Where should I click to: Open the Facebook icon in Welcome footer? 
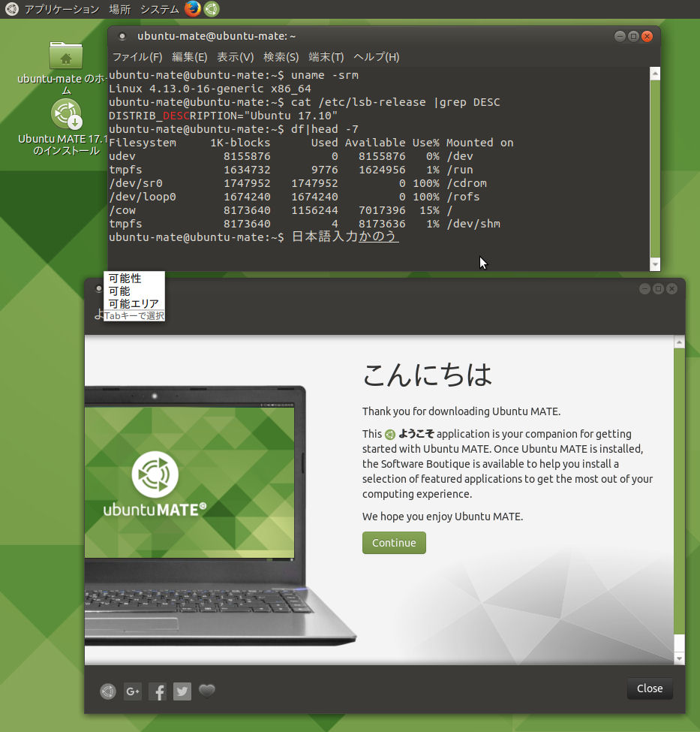click(x=158, y=691)
